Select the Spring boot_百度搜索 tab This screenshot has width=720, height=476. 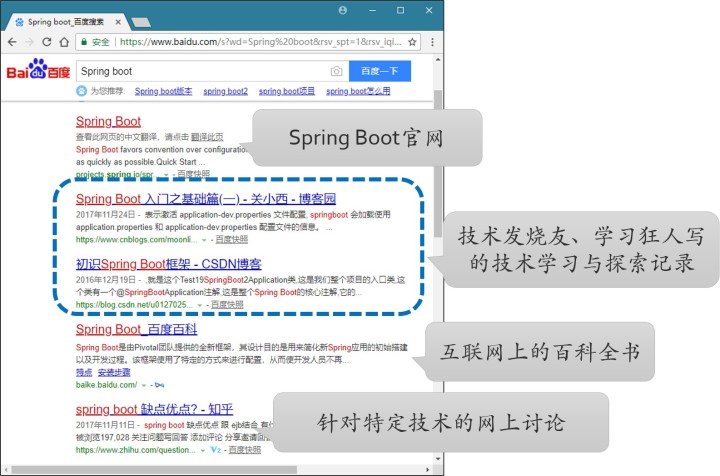coord(60,19)
